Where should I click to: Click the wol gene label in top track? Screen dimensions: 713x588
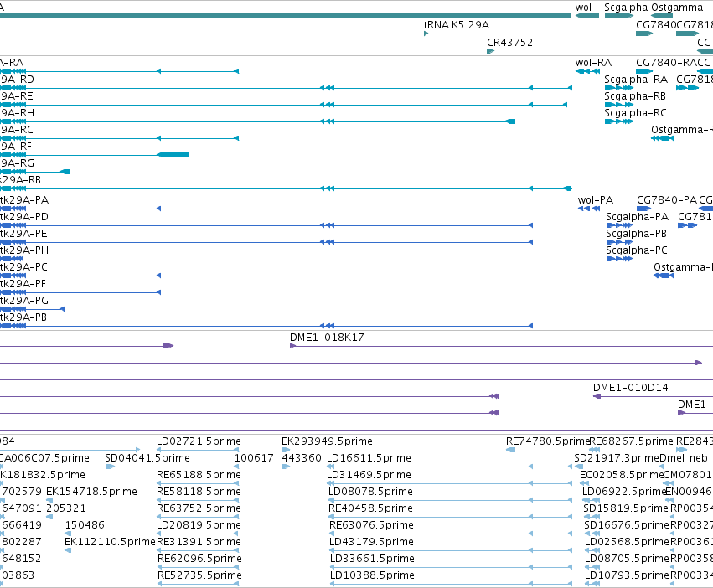click(x=583, y=8)
